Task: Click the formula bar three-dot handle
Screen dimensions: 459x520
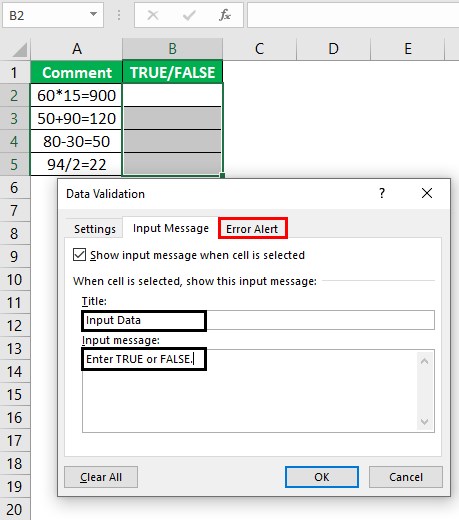Action: tap(119, 15)
